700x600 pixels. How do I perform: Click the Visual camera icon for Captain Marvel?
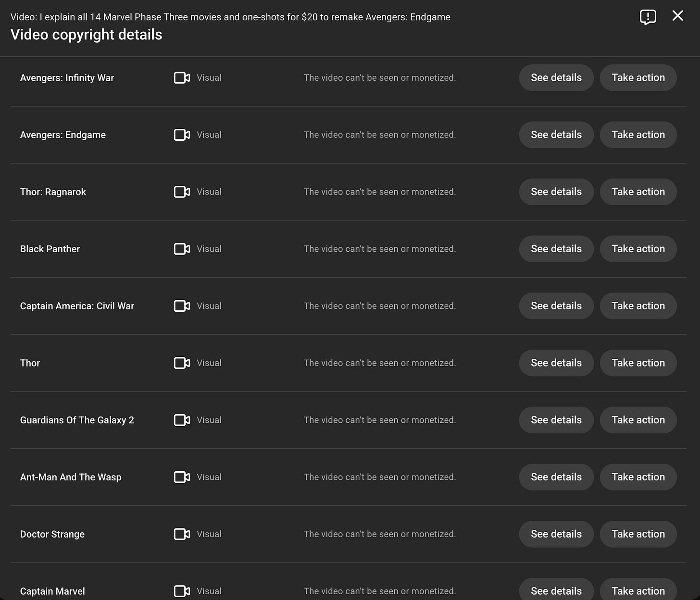[182, 591]
